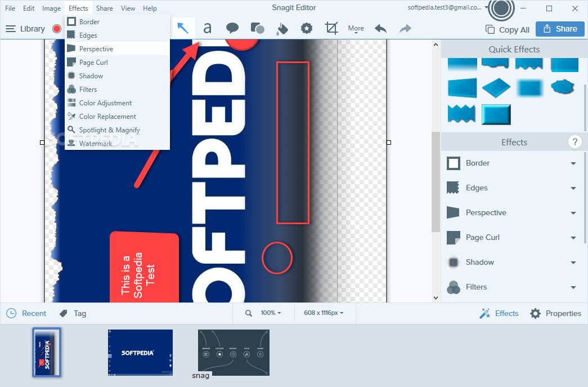Image resolution: width=588 pixels, height=387 pixels.
Task: Click the red Capture record button
Action: [x=57, y=29]
